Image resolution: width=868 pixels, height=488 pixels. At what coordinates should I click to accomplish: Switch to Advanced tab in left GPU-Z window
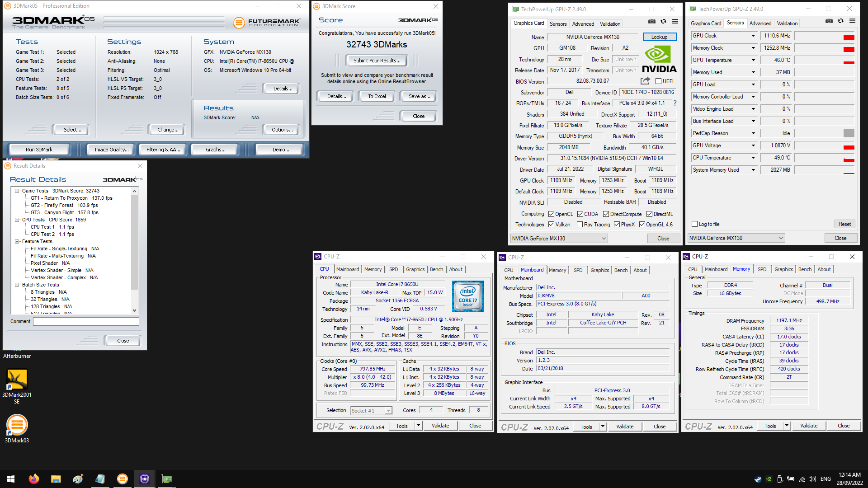click(x=583, y=24)
